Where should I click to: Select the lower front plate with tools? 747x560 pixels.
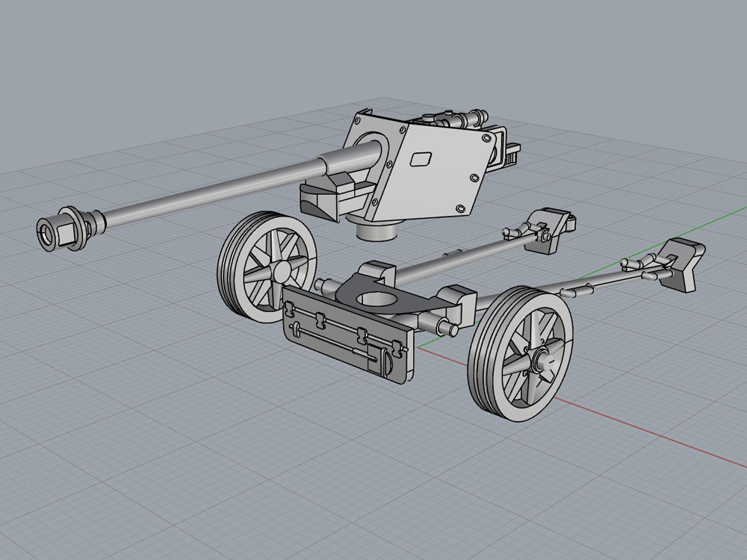pos(349,335)
